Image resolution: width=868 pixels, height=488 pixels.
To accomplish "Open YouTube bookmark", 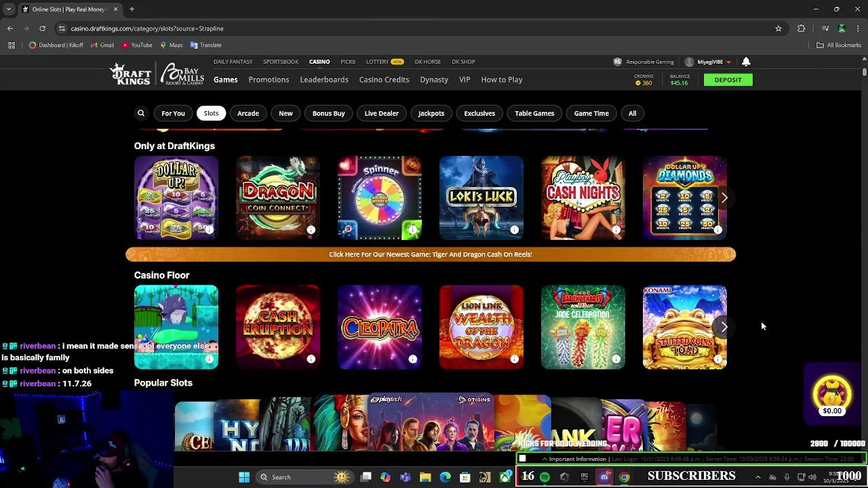I will [137, 45].
